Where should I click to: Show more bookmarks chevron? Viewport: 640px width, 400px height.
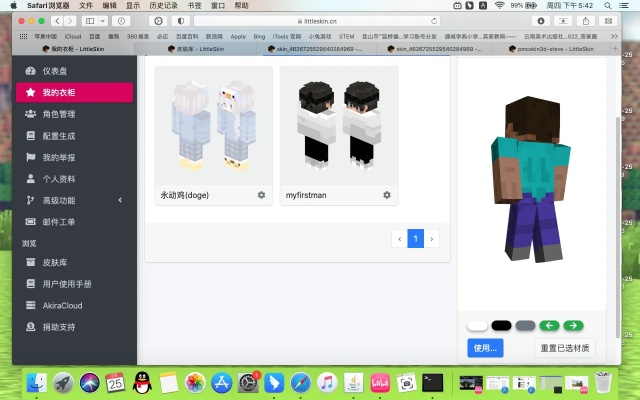pyautogui.click(x=614, y=36)
